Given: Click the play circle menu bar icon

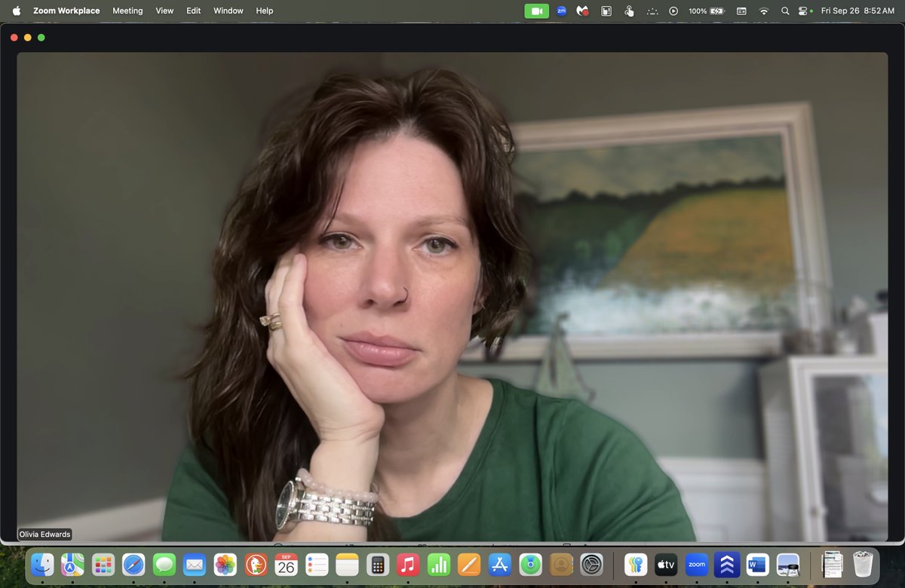Looking at the screenshot, I should 673,11.
